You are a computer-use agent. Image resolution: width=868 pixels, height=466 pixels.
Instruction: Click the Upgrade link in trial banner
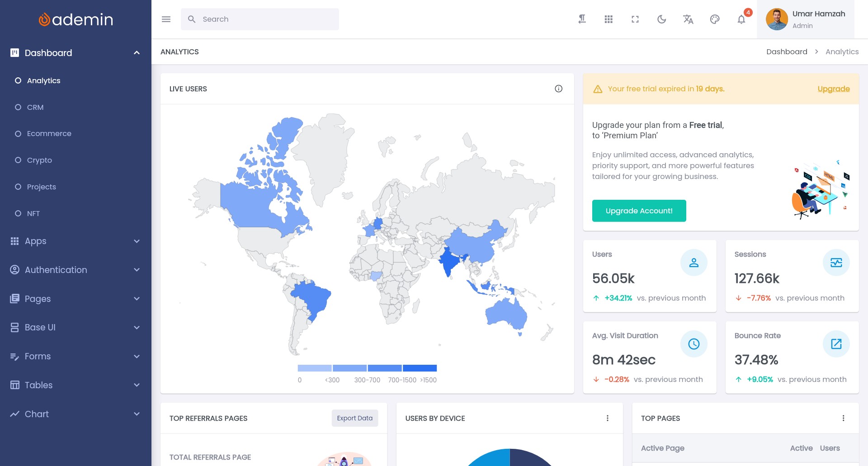(833, 89)
